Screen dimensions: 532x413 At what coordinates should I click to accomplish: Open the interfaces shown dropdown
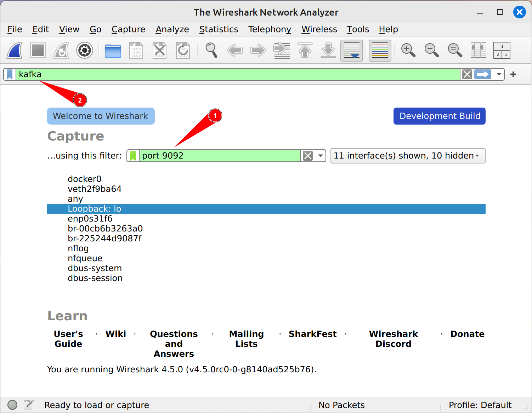tap(407, 156)
